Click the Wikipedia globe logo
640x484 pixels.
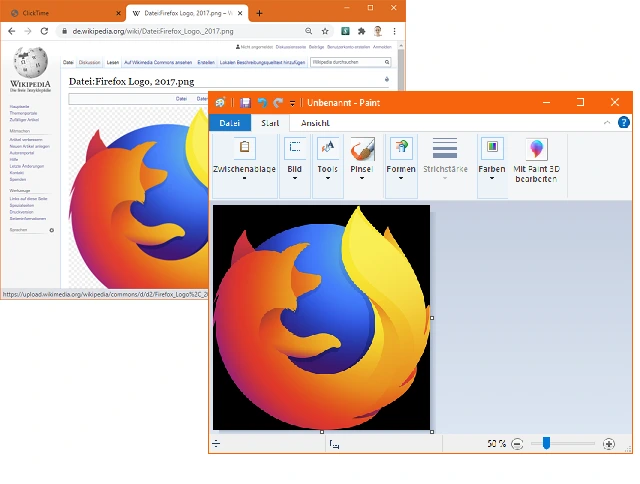click(x=31, y=62)
